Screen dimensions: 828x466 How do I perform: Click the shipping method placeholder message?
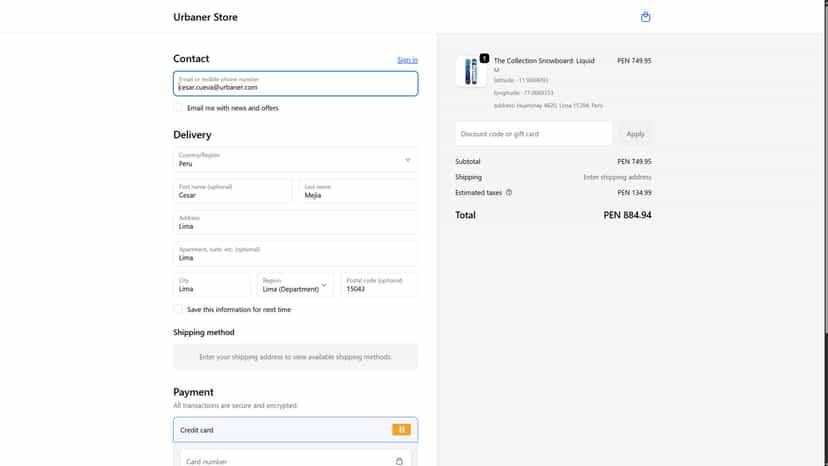pos(296,357)
